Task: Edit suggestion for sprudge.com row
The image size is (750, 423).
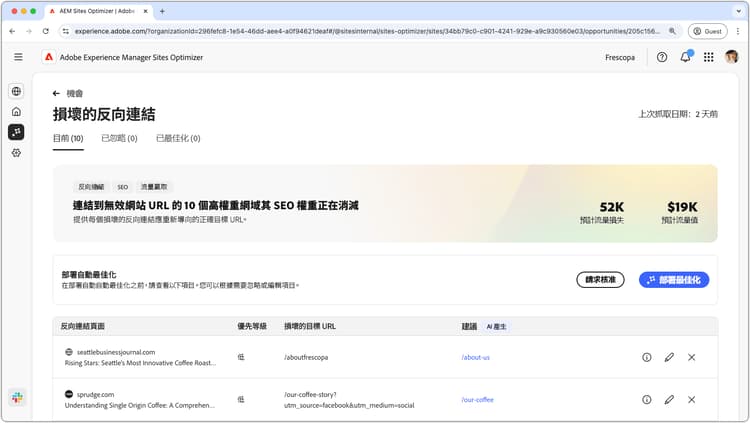Action: click(x=669, y=400)
